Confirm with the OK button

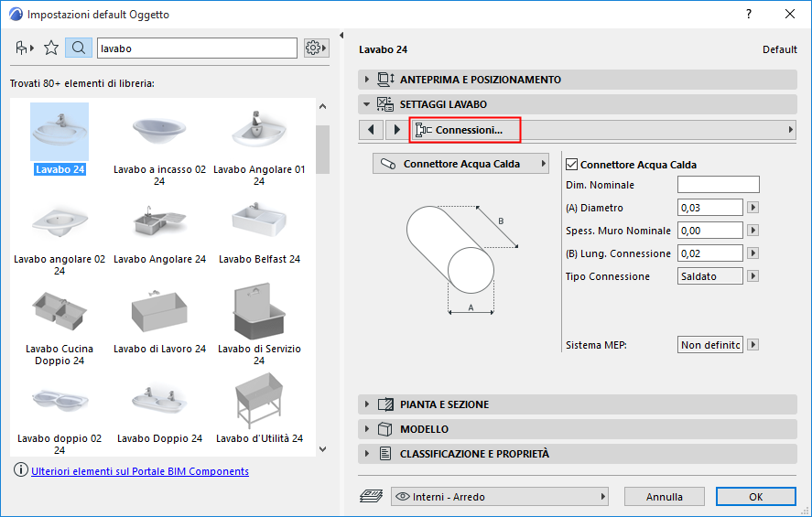pos(755,496)
